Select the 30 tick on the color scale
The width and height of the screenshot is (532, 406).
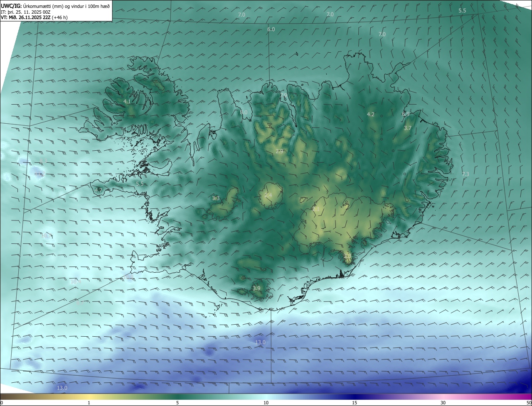click(x=443, y=403)
